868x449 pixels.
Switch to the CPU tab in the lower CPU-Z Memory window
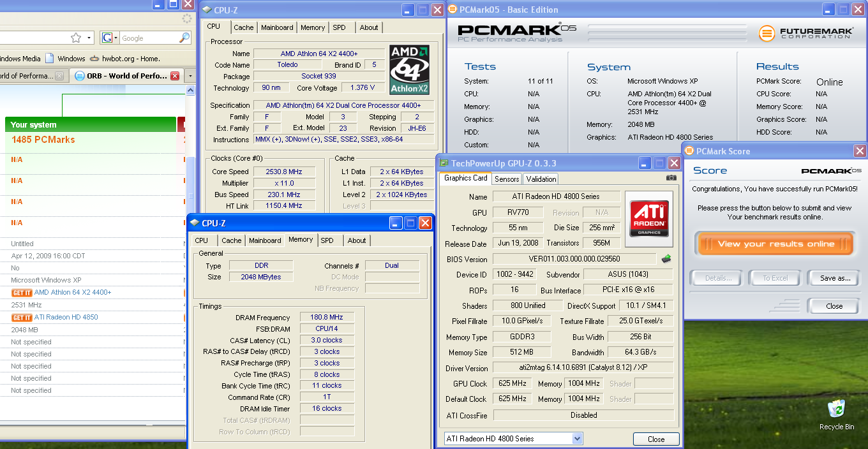202,240
